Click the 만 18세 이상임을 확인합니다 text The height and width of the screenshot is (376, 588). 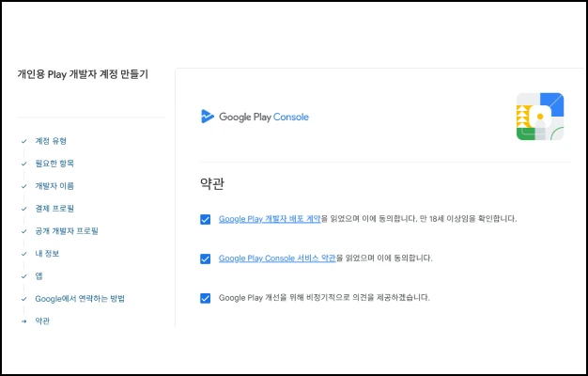pyautogui.click(x=468, y=219)
